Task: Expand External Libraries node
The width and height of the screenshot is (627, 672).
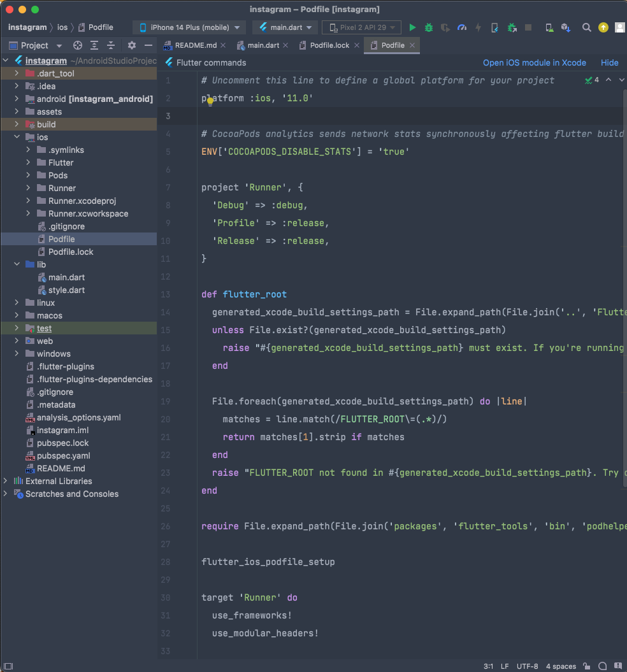Action: [x=5, y=482]
